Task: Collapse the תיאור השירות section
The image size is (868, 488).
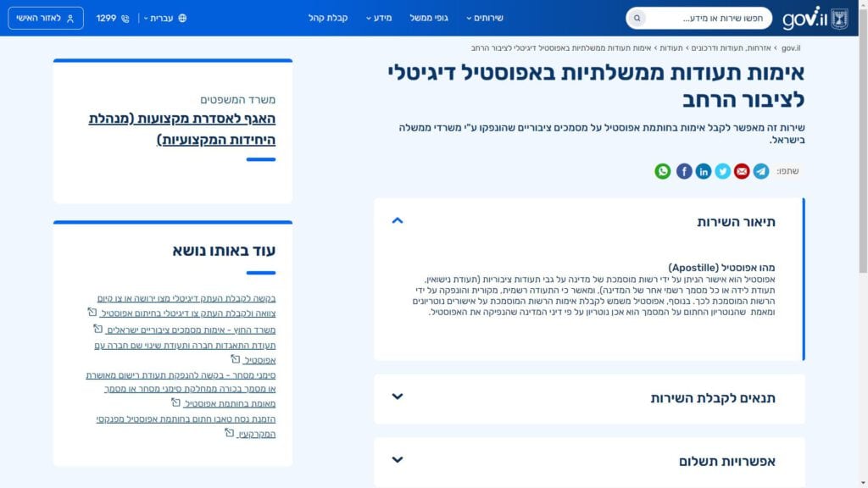Action: click(x=398, y=221)
